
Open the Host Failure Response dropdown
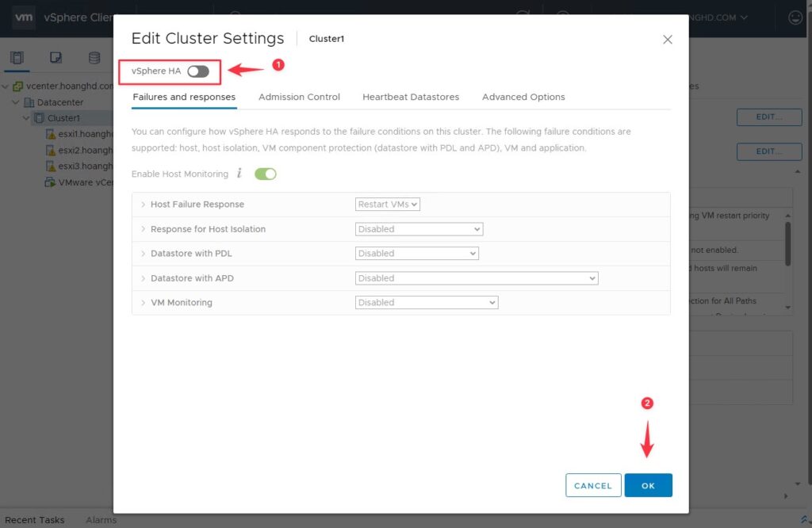pos(387,205)
